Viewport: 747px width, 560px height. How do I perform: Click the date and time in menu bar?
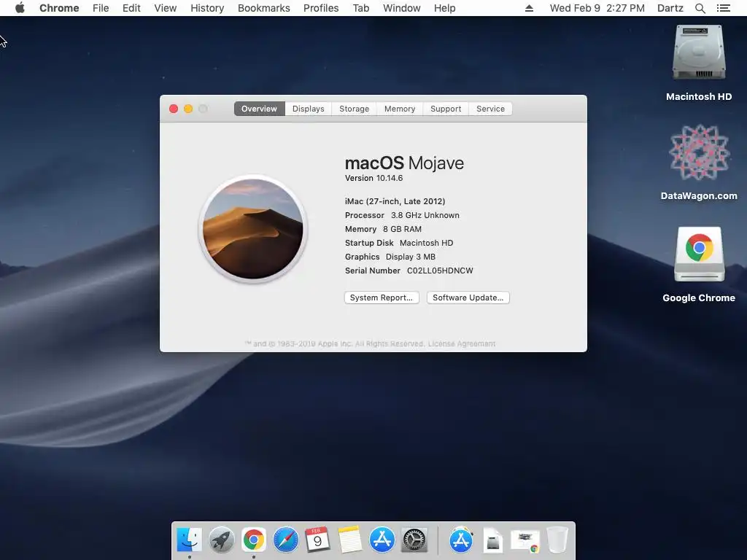point(597,8)
